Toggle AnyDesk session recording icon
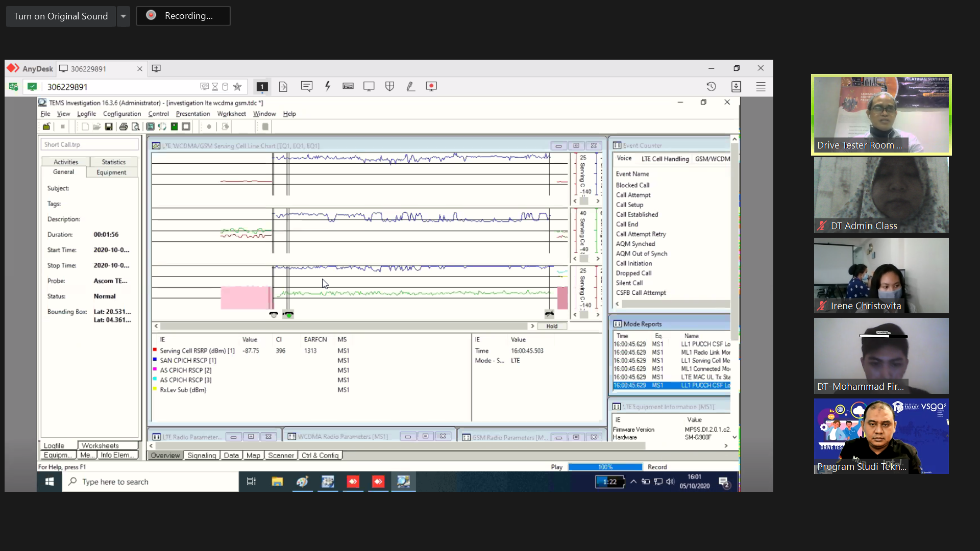Screen dimensions: 980x551 click(431, 86)
